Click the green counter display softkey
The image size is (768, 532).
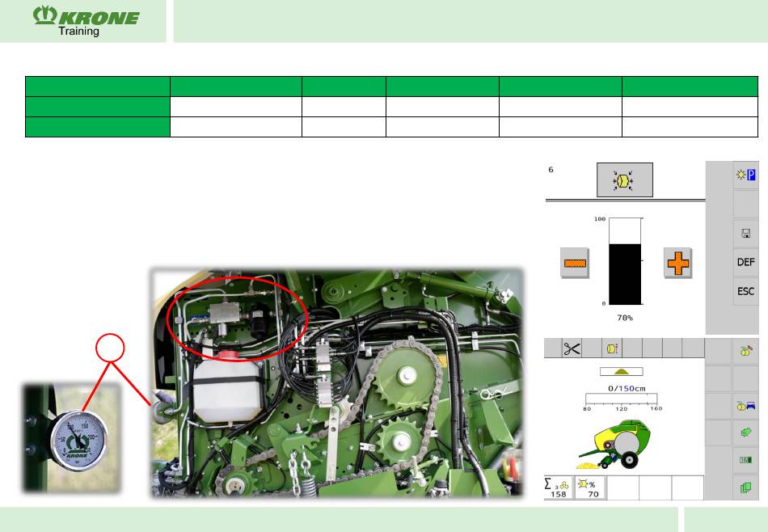745,460
